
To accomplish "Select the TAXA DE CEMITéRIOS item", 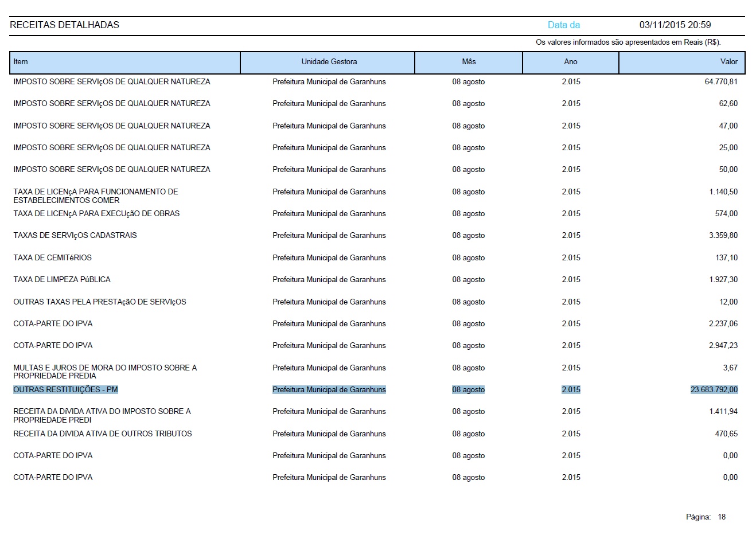I will [x=53, y=258].
